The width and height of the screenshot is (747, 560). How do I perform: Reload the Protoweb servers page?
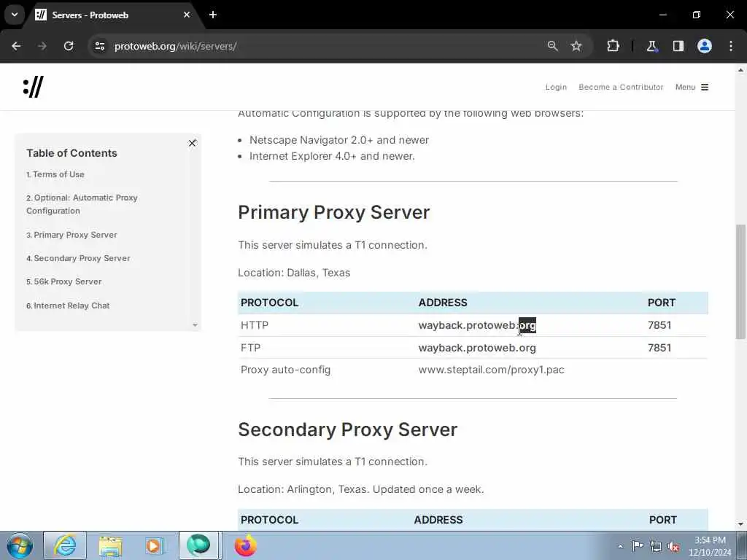click(x=69, y=46)
